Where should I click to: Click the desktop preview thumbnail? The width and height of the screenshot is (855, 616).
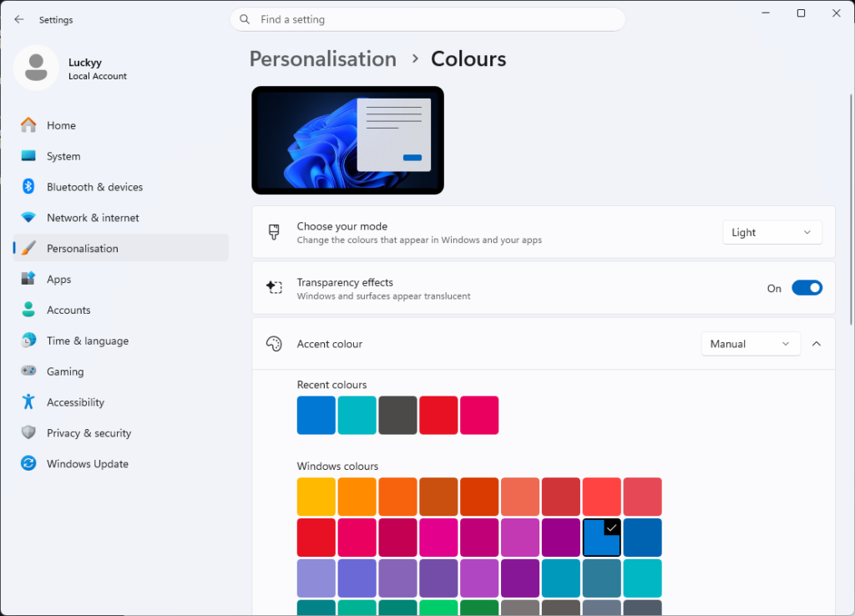tap(348, 140)
